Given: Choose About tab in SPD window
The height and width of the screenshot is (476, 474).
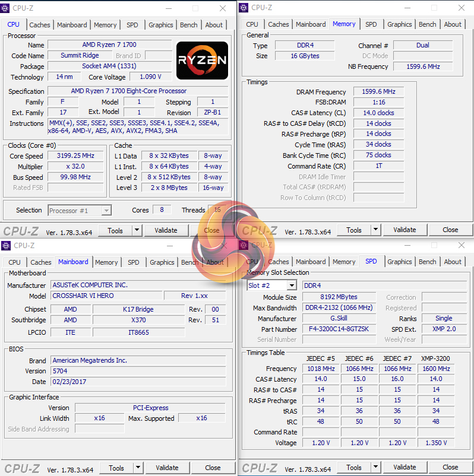Looking at the screenshot, I should (x=453, y=262).
